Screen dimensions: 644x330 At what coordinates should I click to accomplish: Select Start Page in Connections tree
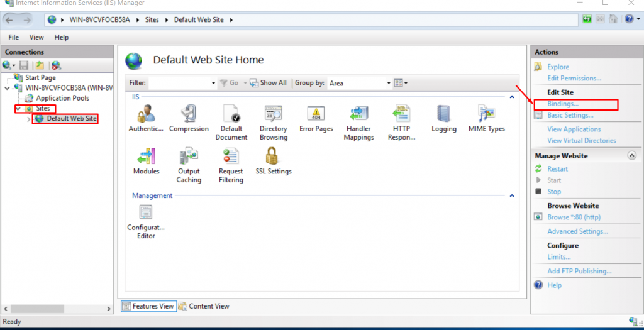click(40, 77)
